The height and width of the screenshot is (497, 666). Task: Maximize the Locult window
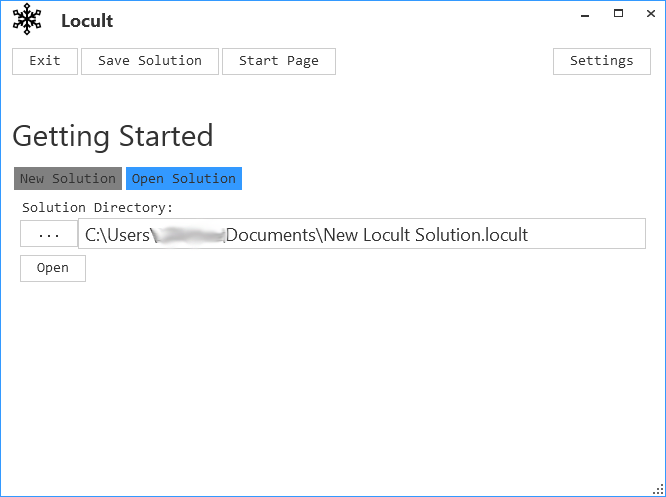point(618,14)
